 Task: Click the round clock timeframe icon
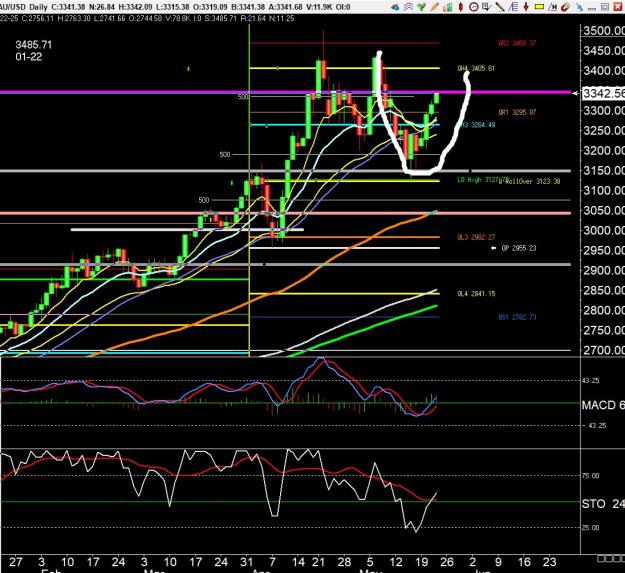[474, 7]
